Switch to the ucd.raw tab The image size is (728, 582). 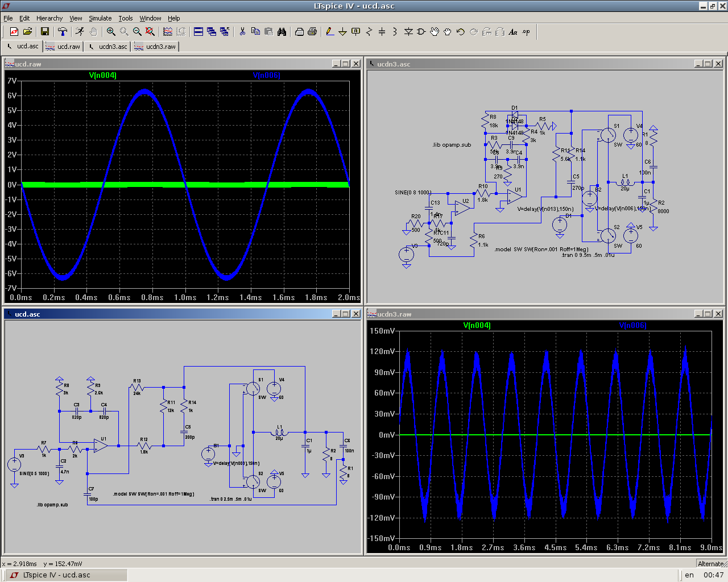pyautogui.click(x=63, y=47)
